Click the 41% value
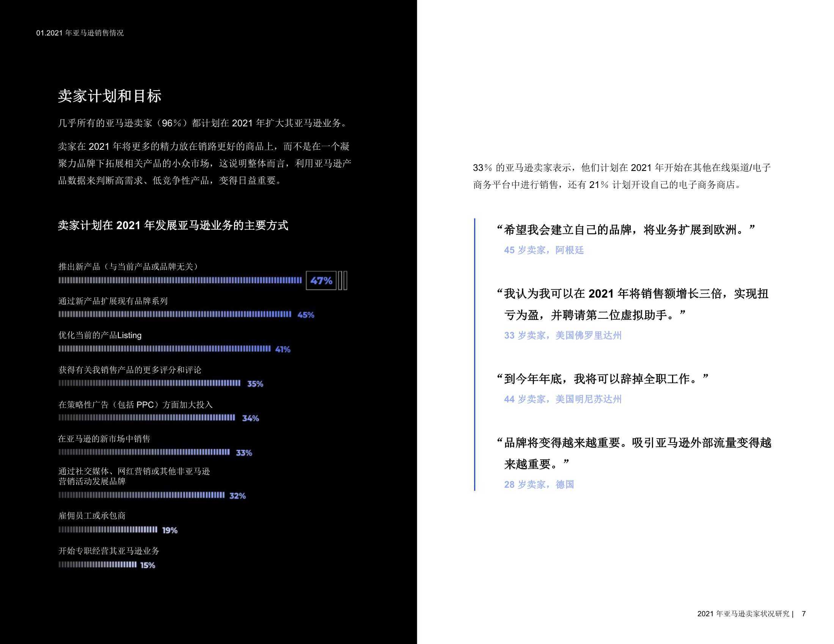The image size is (834, 644). tap(283, 349)
